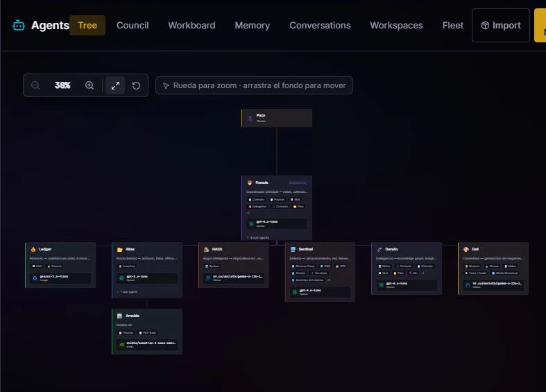
Task: Switch to the Tree tab
Action: coord(87,26)
